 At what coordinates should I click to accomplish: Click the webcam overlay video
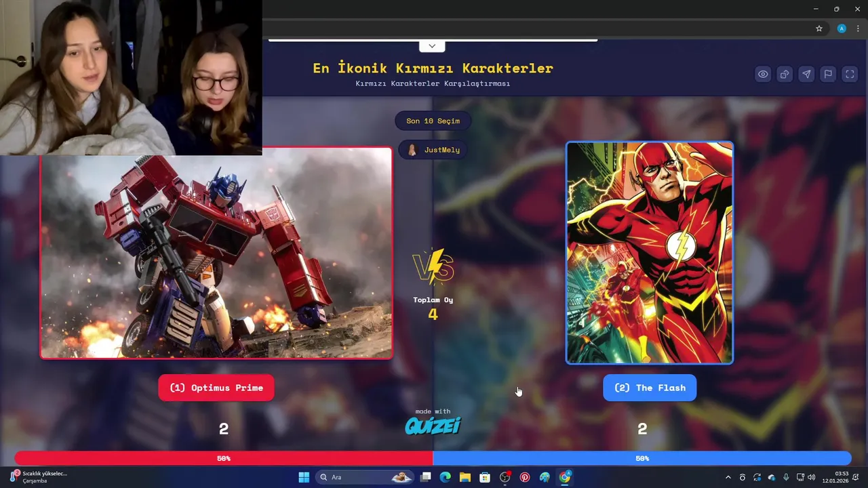(131, 77)
